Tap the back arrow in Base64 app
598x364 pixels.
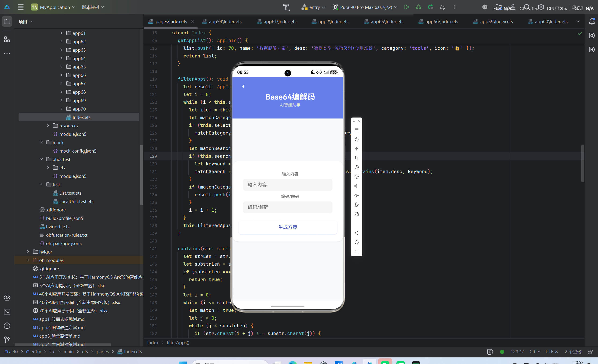(243, 87)
